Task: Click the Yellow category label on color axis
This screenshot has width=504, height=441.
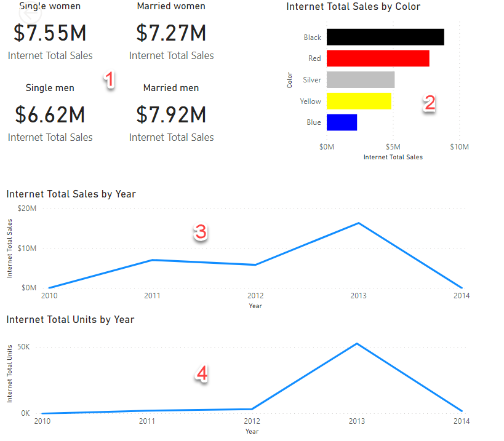Action: pos(310,101)
